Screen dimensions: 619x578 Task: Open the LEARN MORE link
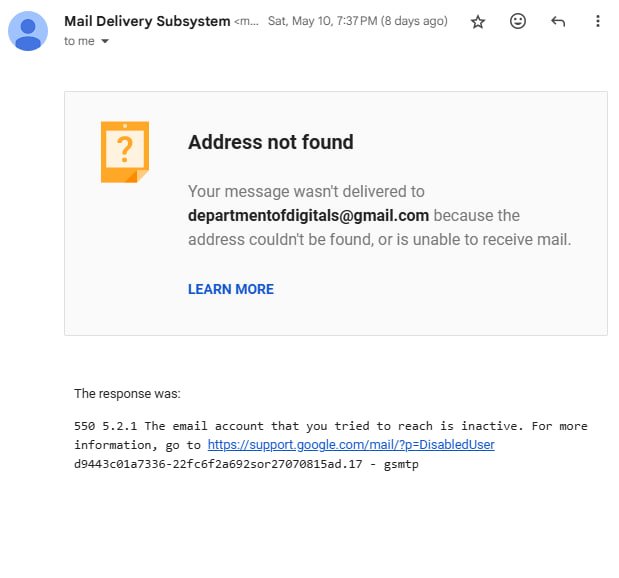[231, 289]
